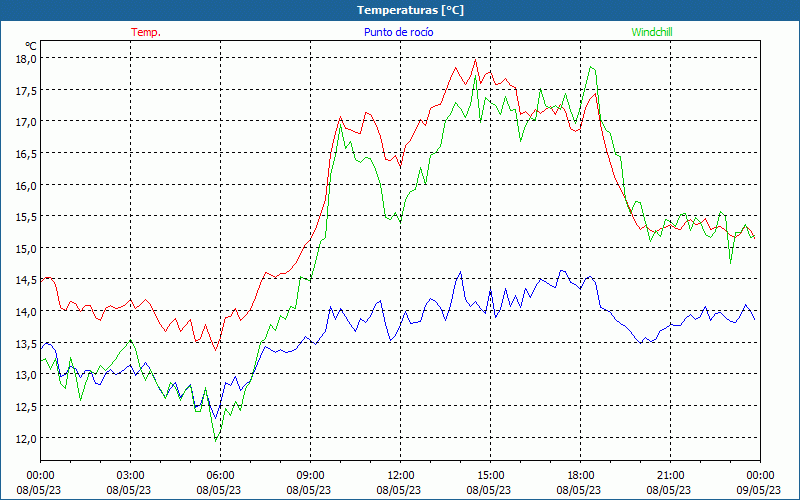Click the 09/05/23 date label
This screenshot has height=500, width=800.
coord(759,490)
